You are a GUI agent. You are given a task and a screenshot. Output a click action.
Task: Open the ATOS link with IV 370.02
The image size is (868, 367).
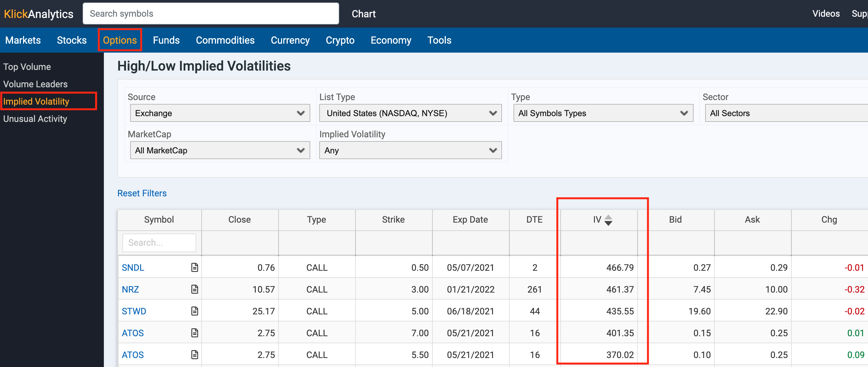132,355
